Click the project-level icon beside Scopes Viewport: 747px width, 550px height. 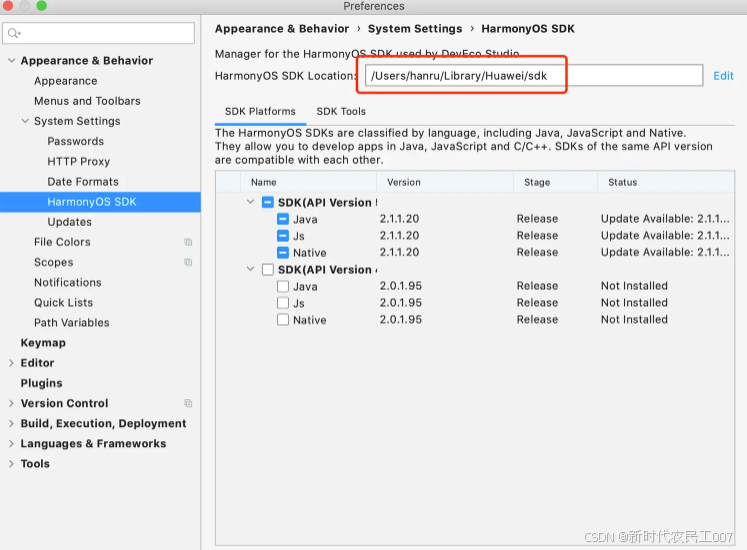[x=188, y=262]
